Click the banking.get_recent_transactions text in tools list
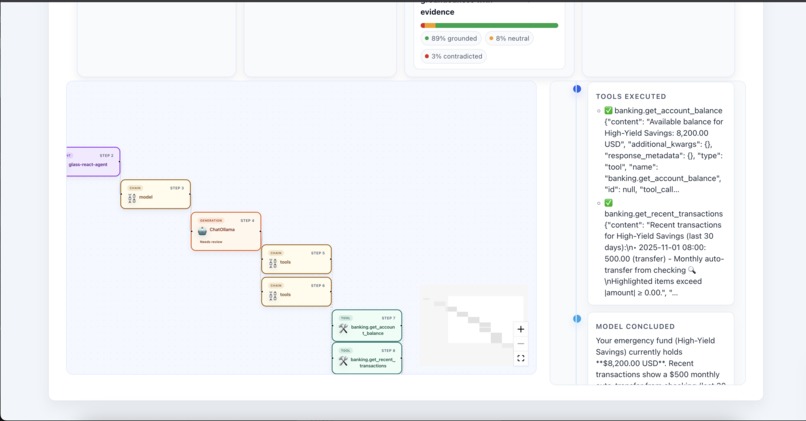Image resolution: width=806 pixels, height=421 pixels. coord(664,214)
